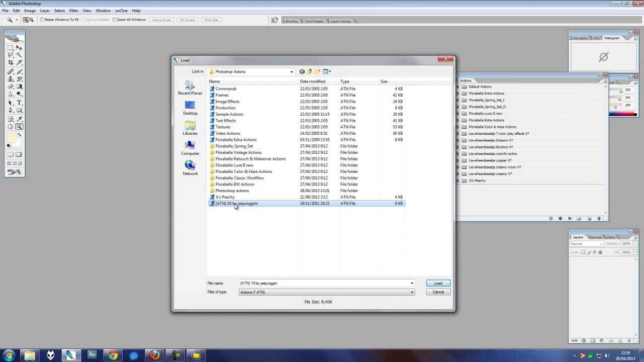Open the File name dropdown arrow
644x362 pixels.
(x=412, y=283)
